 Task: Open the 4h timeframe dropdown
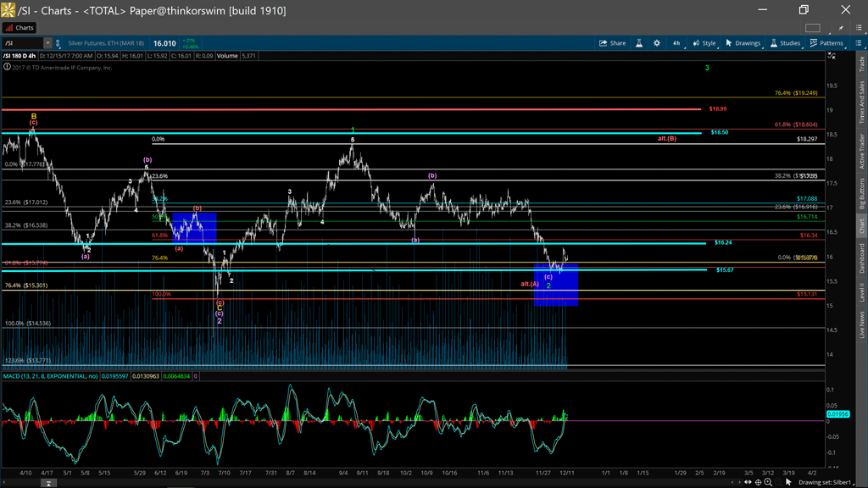pos(676,43)
